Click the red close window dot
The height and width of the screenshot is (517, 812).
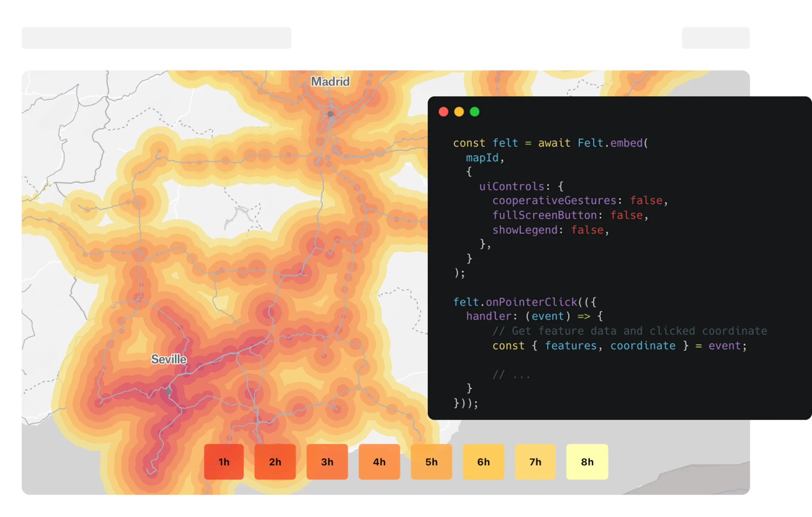pyautogui.click(x=443, y=112)
